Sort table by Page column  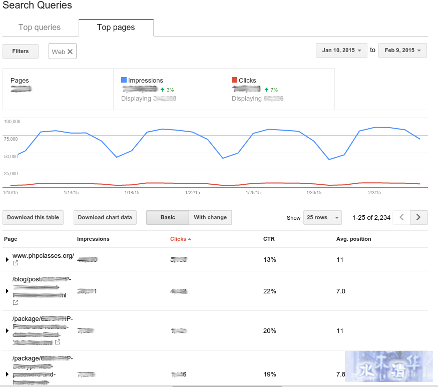10,239
